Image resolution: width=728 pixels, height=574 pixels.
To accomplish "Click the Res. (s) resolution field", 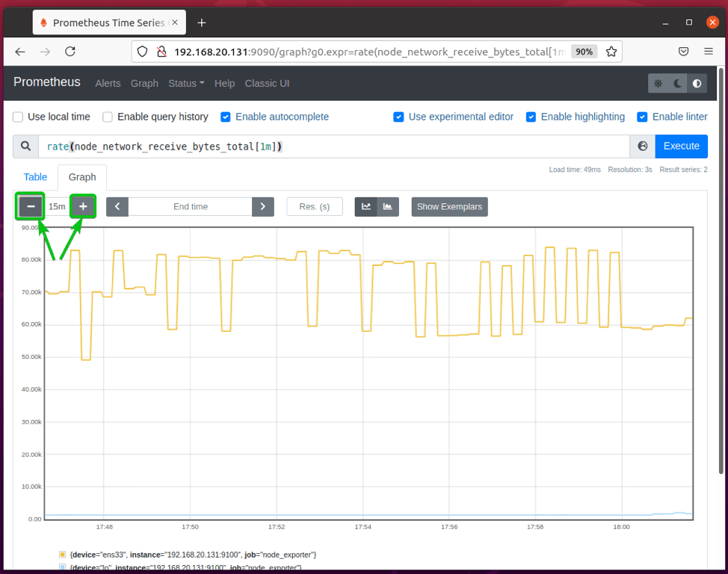I will (315, 207).
